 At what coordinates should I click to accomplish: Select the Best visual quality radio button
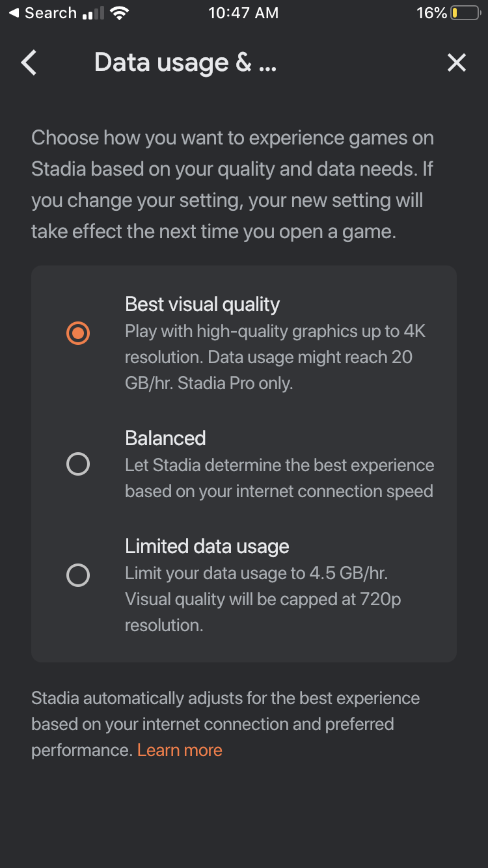(x=78, y=333)
